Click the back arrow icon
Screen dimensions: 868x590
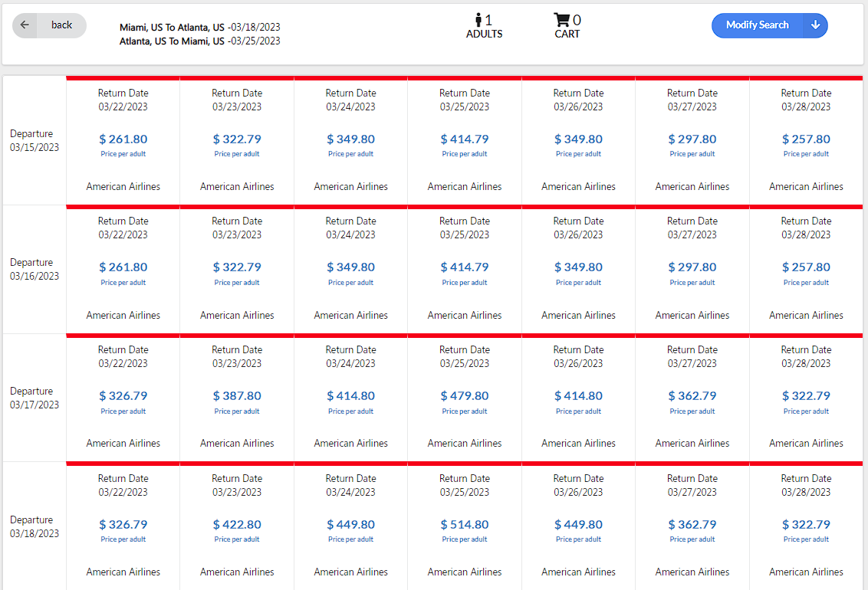(x=25, y=25)
